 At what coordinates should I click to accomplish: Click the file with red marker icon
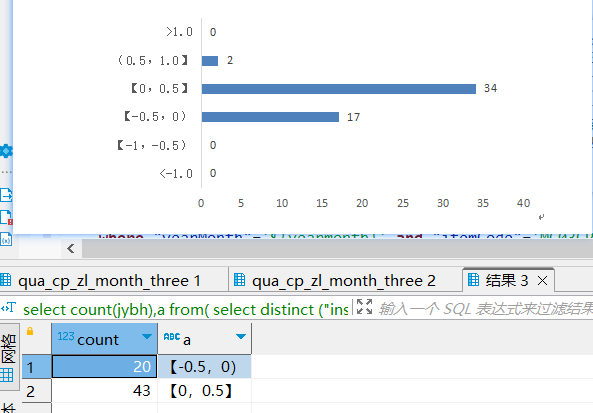pyautogui.click(x=6, y=217)
